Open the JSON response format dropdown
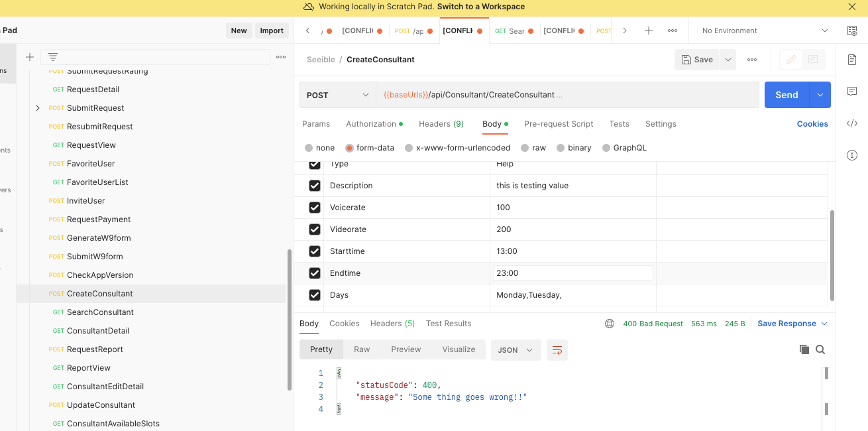 pos(515,349)
